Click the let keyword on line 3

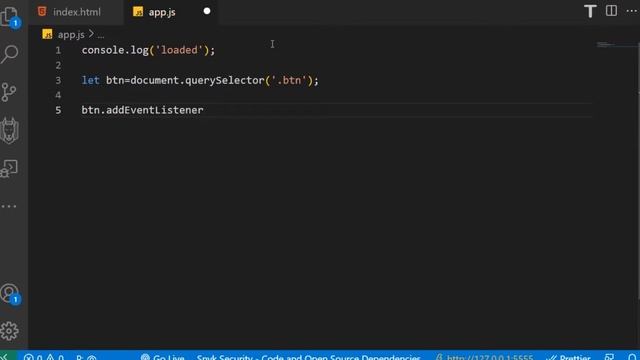(91, 80)
